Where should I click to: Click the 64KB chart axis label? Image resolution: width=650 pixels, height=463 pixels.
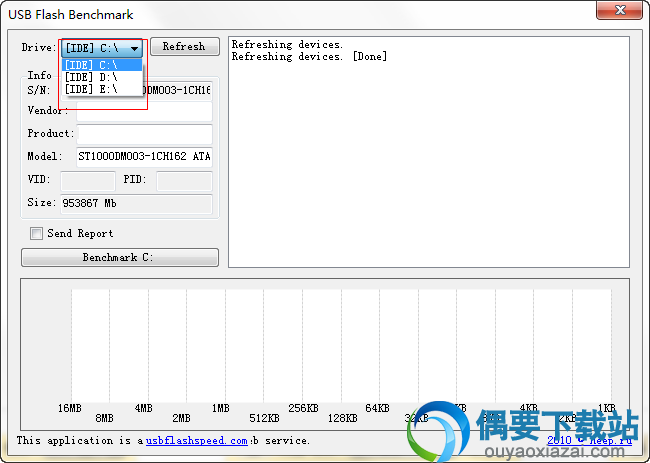[377, 408]
